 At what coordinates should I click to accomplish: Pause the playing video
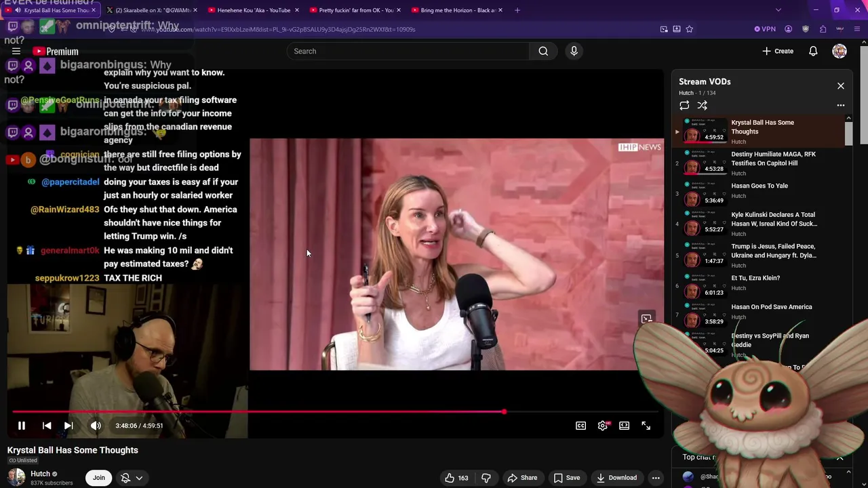tap(22, 426)
